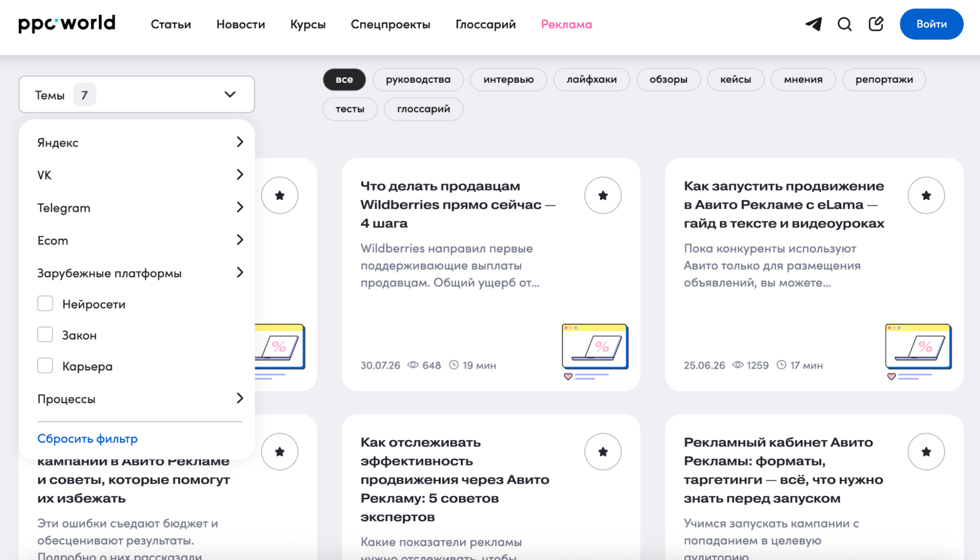Filter by кейсы chip

735,79
